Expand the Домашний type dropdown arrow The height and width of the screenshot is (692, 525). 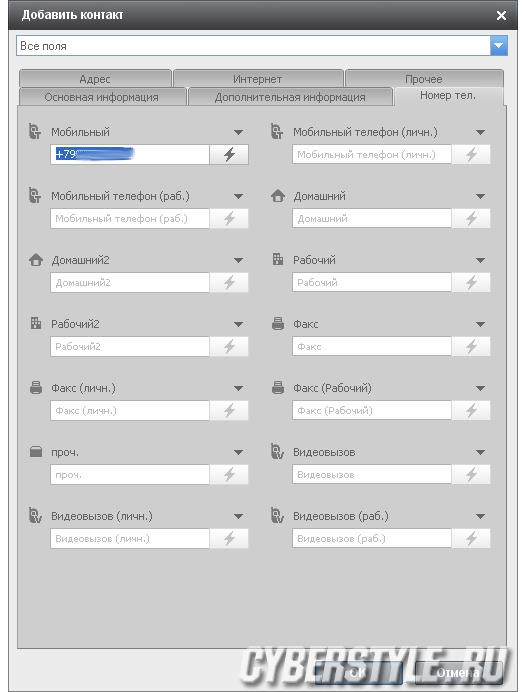point(480,196)
